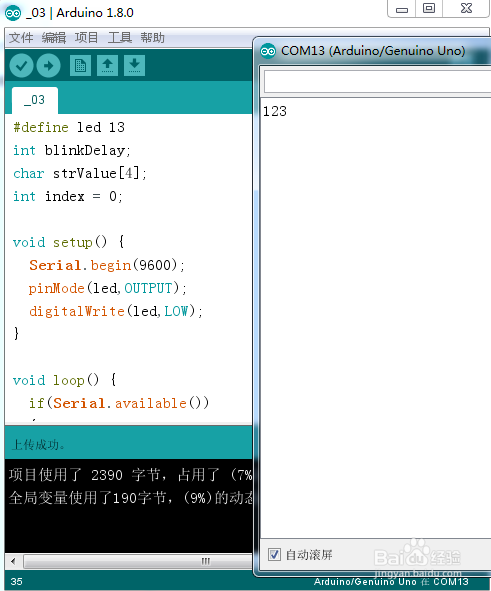Screen dimensions: 491x591
Task: Minimize the Arduino IDE window
Action: (x=402, y=9)
